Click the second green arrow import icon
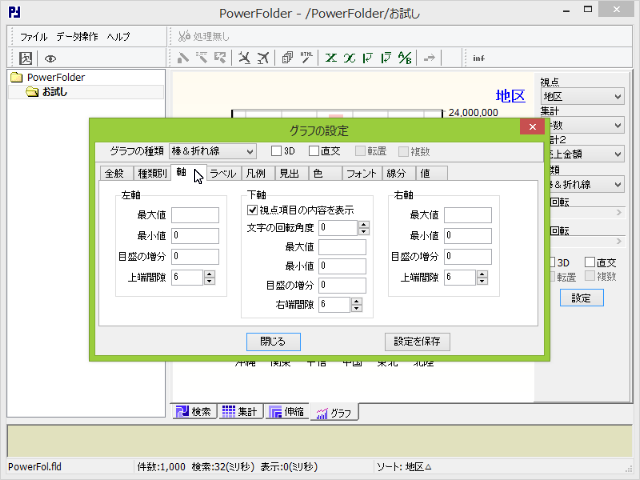 tap(386, 58)
